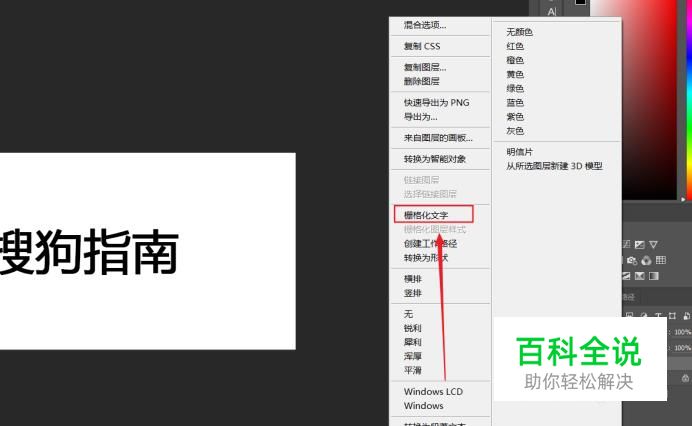Select Windows LCD anti-aliasing
692x426 pixels.
click(433, 392)
